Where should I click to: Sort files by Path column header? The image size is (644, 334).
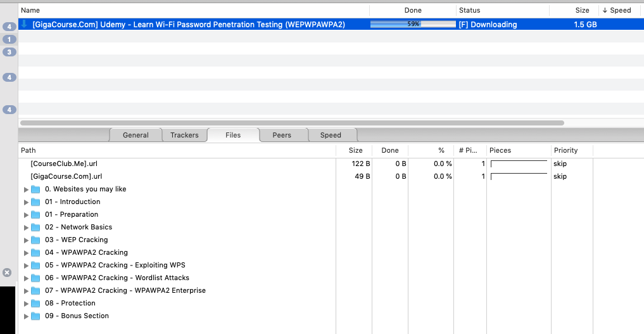177,150
